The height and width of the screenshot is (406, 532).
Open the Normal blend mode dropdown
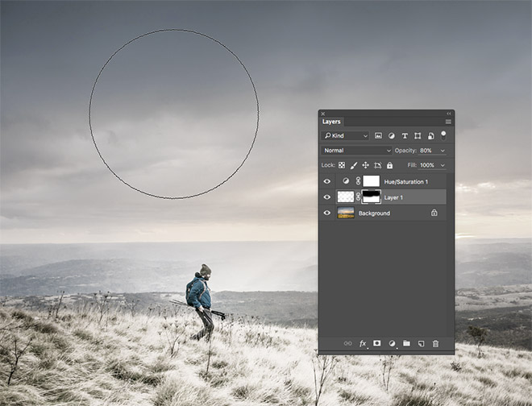[356, 151]
